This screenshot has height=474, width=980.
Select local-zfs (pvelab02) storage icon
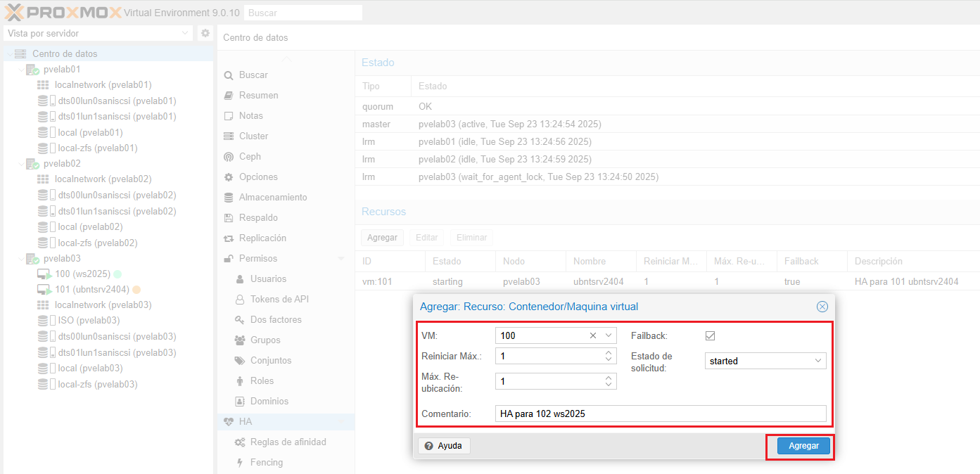(46, 243)
